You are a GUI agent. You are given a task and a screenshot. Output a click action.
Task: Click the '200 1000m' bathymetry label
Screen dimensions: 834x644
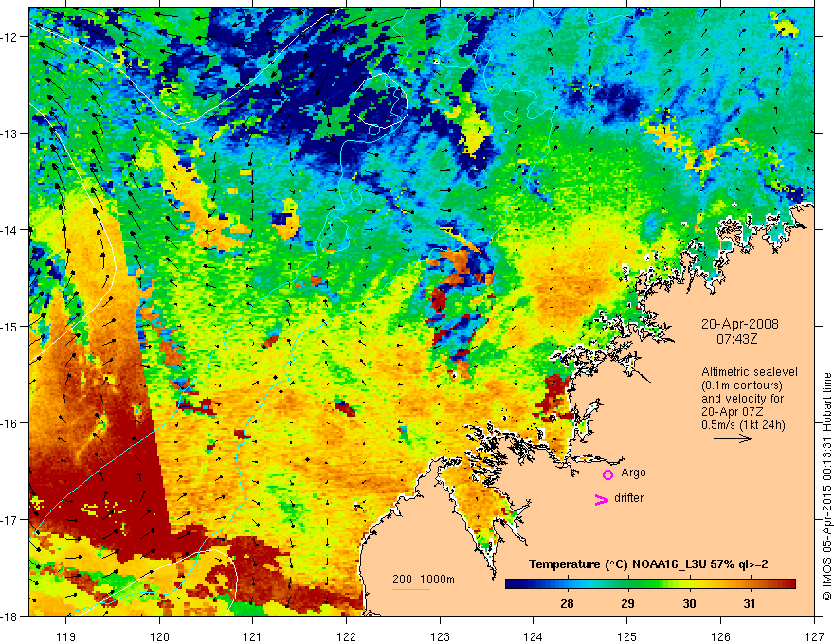click(424, 580)
